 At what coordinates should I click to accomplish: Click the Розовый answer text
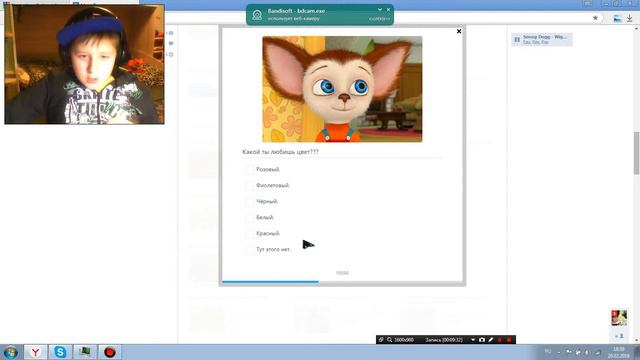pos(268,169)
